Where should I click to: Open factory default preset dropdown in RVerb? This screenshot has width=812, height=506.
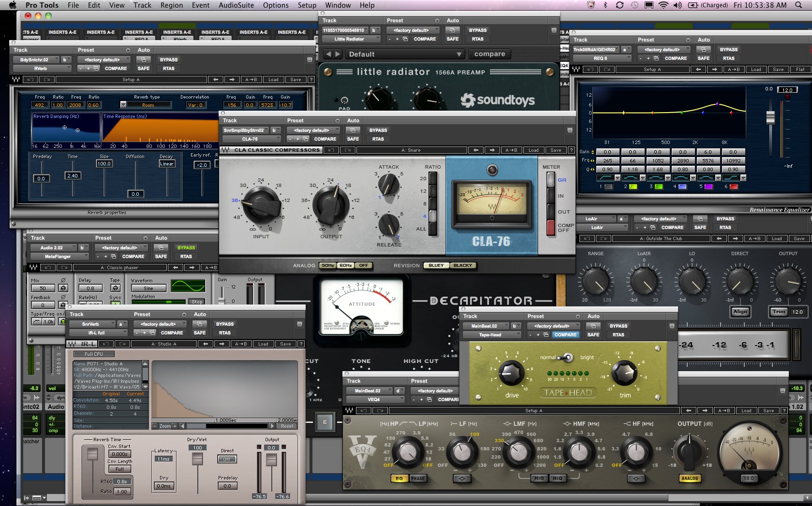(x=104, y=59)
